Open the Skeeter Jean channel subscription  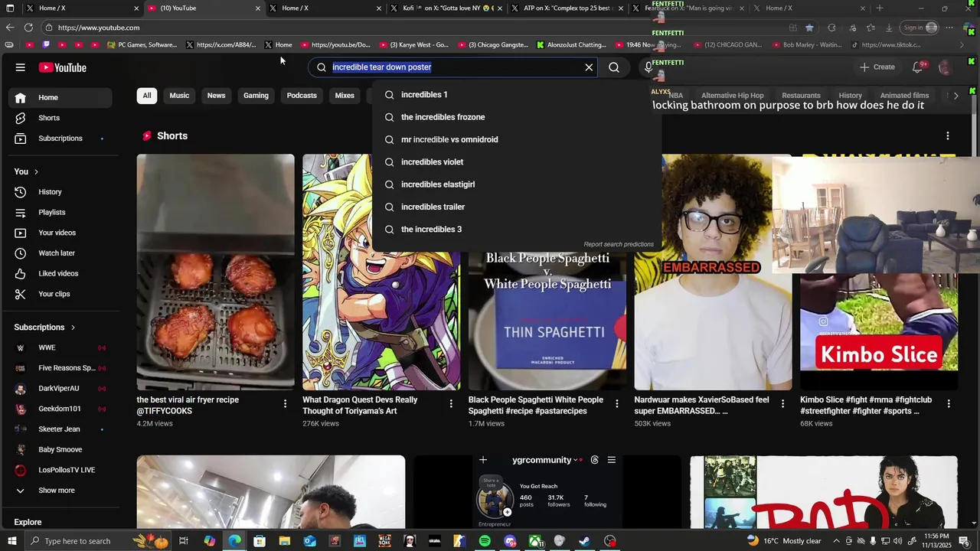click(x=59, y=429)
